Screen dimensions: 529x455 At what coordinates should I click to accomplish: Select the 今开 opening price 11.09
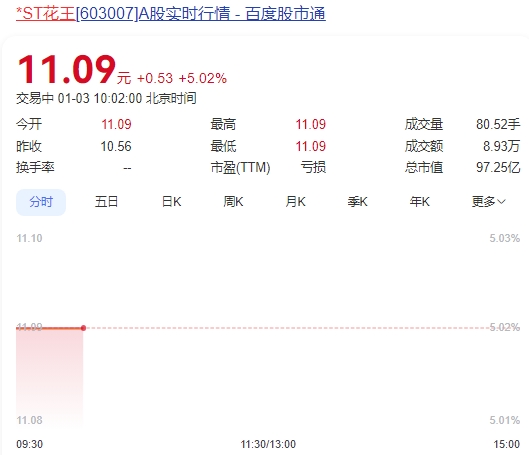[x=116, y=124]
